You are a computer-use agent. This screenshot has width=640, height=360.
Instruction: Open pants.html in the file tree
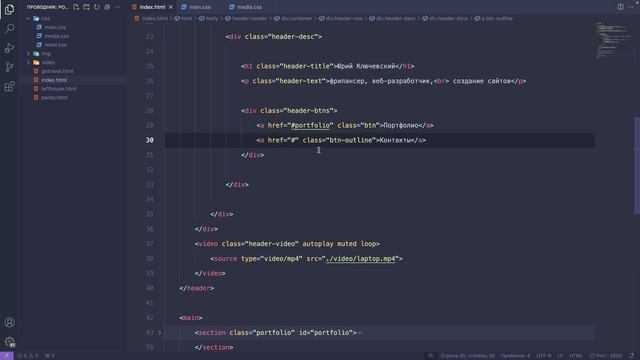point(54,98)
